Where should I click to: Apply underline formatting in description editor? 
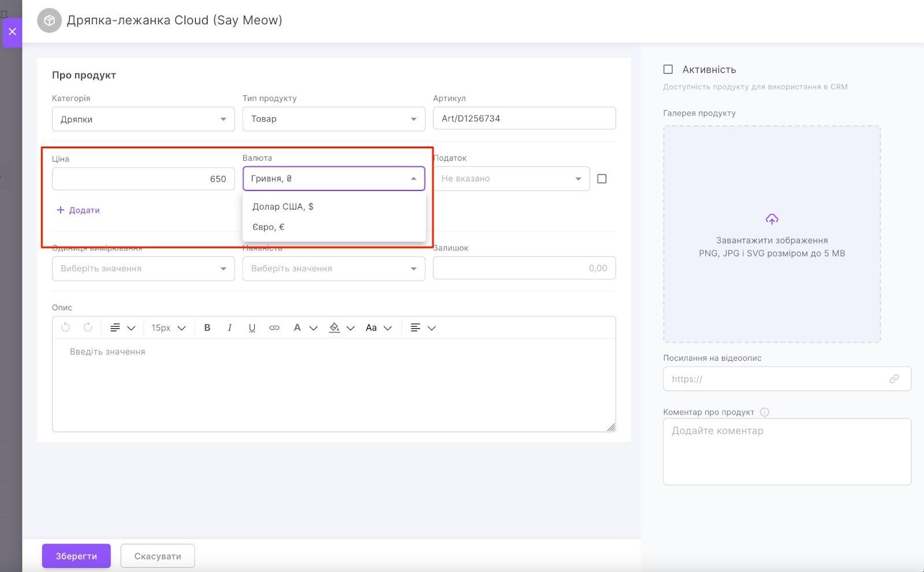(252, 328)
